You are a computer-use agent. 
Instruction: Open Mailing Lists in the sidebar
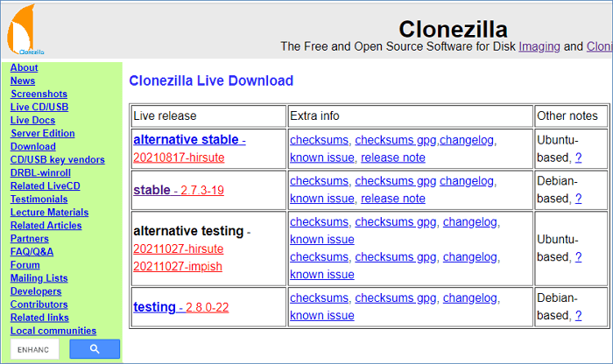pos(39,277)
